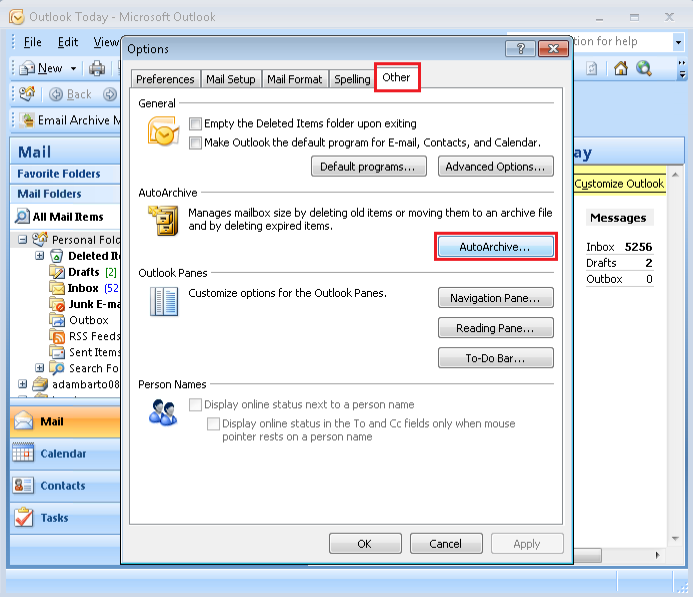Expand the adambarto08 mailbox node
The height and width of the screenshot is (597, 693).
tap(22, 384)
